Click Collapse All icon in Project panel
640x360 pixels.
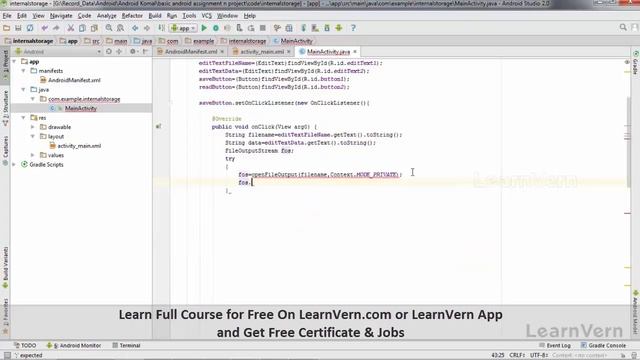tap(119, 52)
